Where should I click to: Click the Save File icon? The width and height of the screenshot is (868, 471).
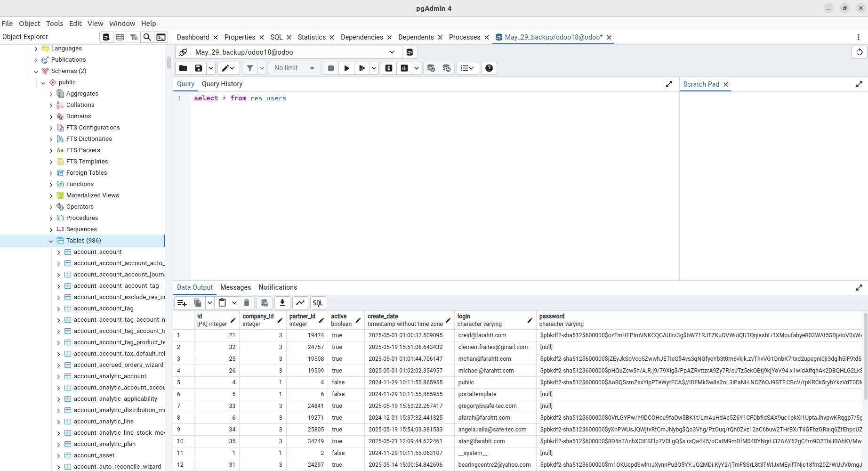[x=199, y=68]
